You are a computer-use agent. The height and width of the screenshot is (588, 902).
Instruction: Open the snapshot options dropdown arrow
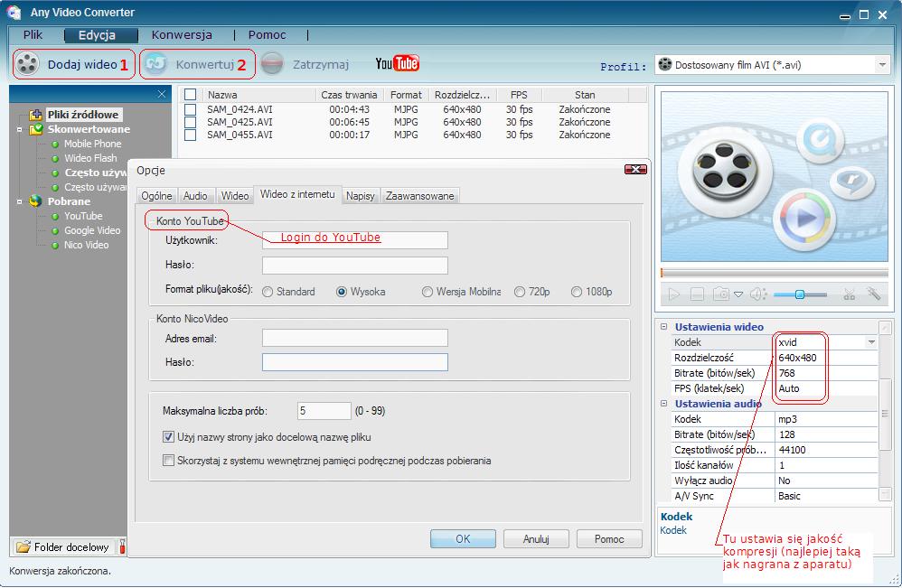(x=739, y=294)
